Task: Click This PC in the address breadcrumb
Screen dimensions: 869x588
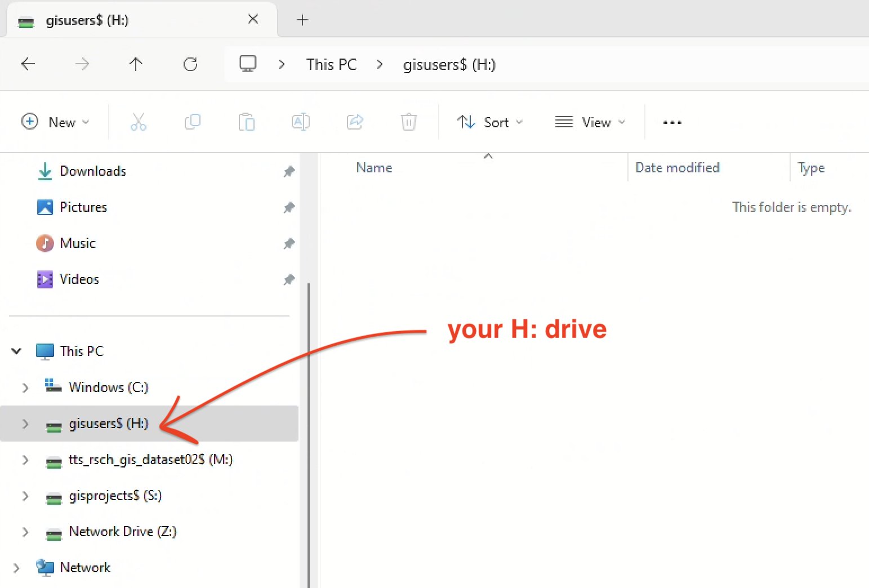Action: (x=331, y=65)
